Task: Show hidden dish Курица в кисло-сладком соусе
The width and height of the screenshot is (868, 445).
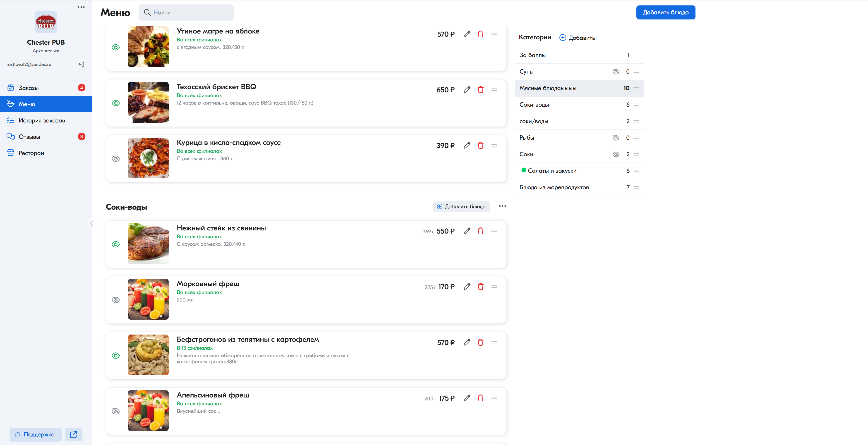Action: tap(116, 159)
